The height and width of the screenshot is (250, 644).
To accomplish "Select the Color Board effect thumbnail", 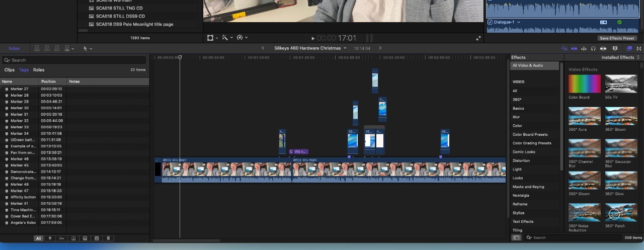I will point(584,84).
